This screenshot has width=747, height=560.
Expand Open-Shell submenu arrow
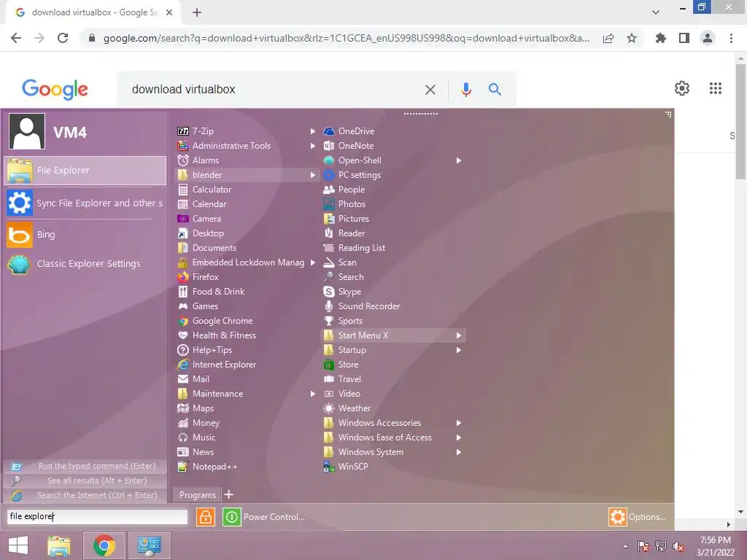(x=458, y=160)
